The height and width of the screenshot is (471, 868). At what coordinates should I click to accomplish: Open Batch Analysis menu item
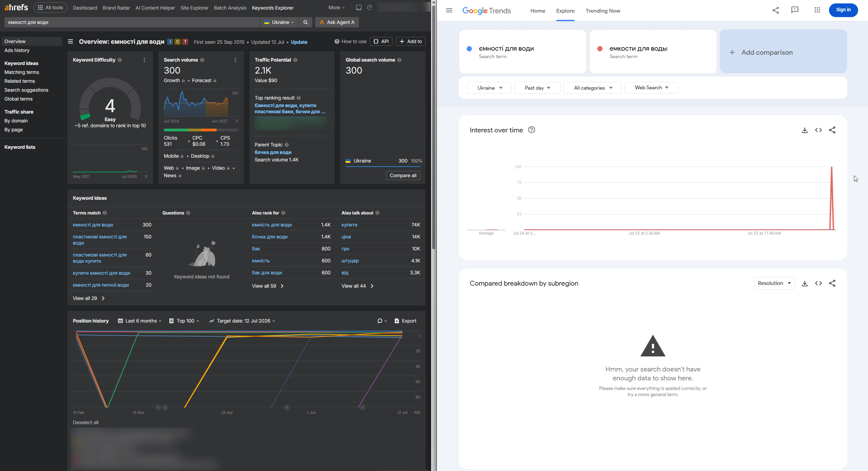pyautogui.click(x=230, y=8)
